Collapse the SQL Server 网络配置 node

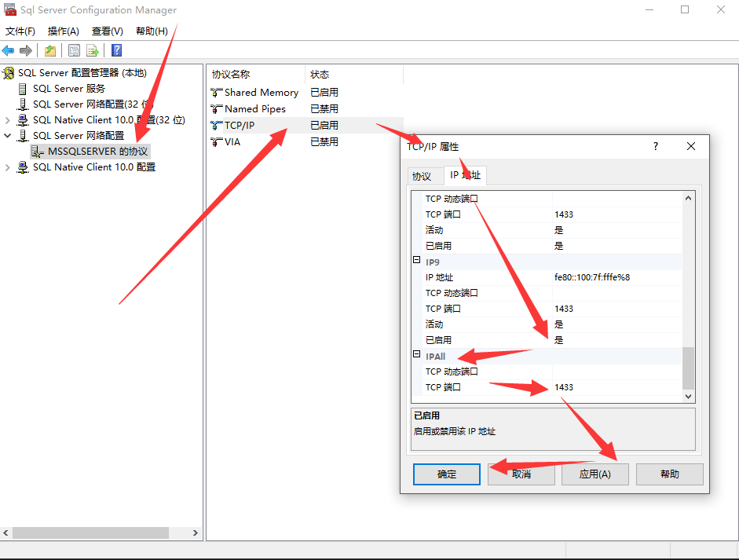8,136
